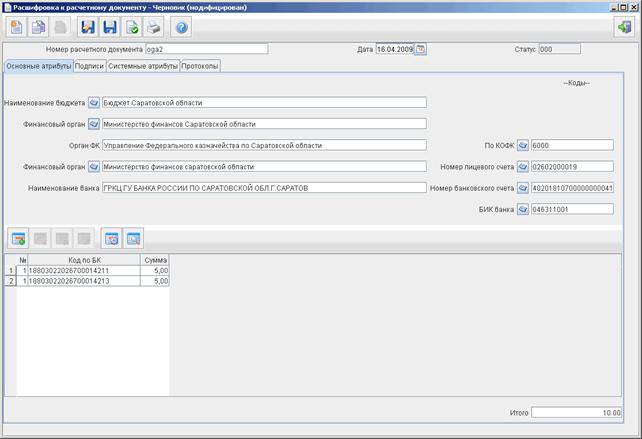This screenshot has width=642, height=439.
Task: Open help via the question mark icon
Action: [181, 27]
